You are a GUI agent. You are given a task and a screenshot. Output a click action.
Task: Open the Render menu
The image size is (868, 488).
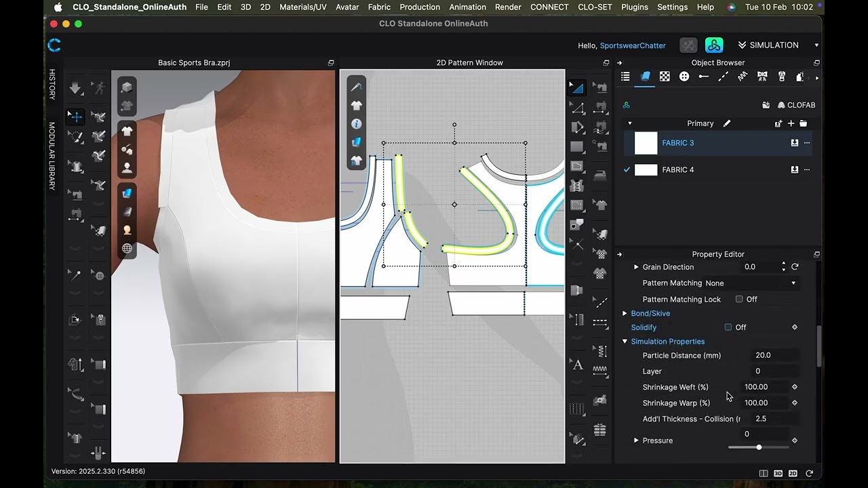508,7
